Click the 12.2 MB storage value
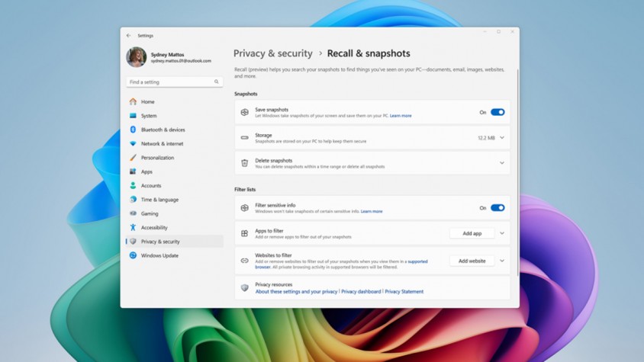 pos(486,138)
